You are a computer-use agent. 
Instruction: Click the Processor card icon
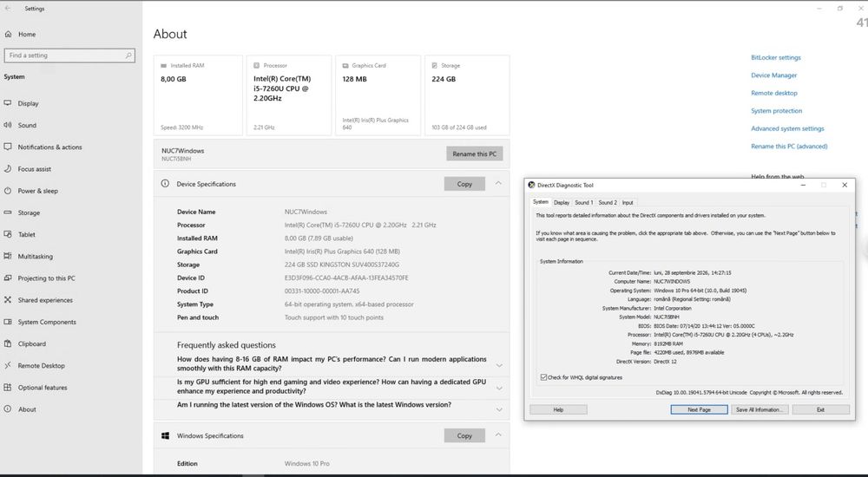tap(256, 65)
